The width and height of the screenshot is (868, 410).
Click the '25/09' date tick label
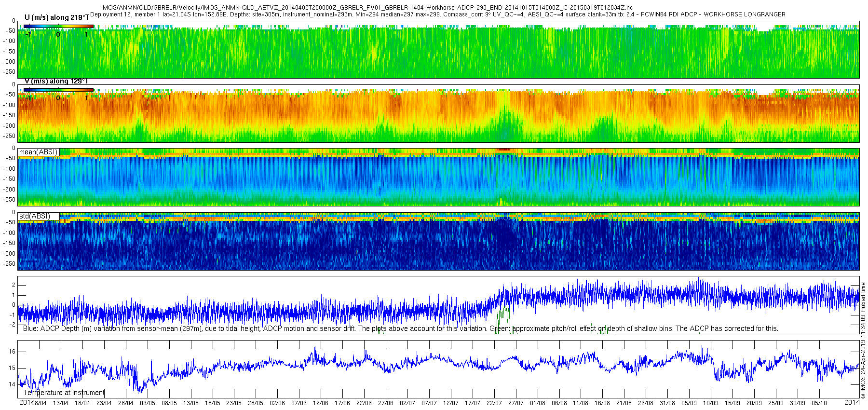775,403
